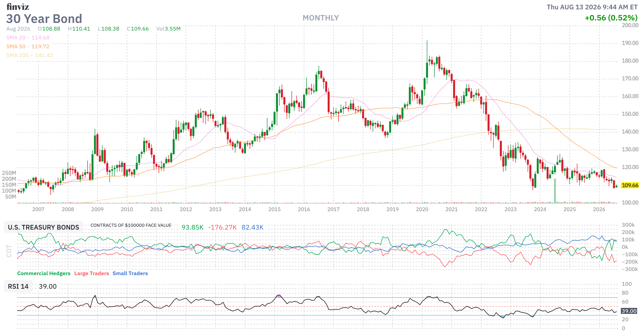Click the 200.00 price axis label

click(x=630, y=25)
